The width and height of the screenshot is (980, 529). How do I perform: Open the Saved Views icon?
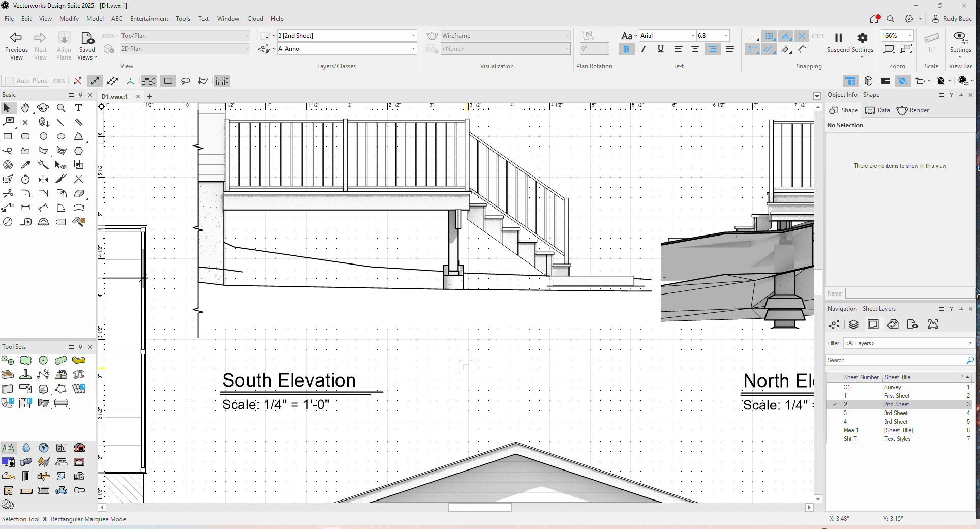pyautogui.click(x=87, y=38)
